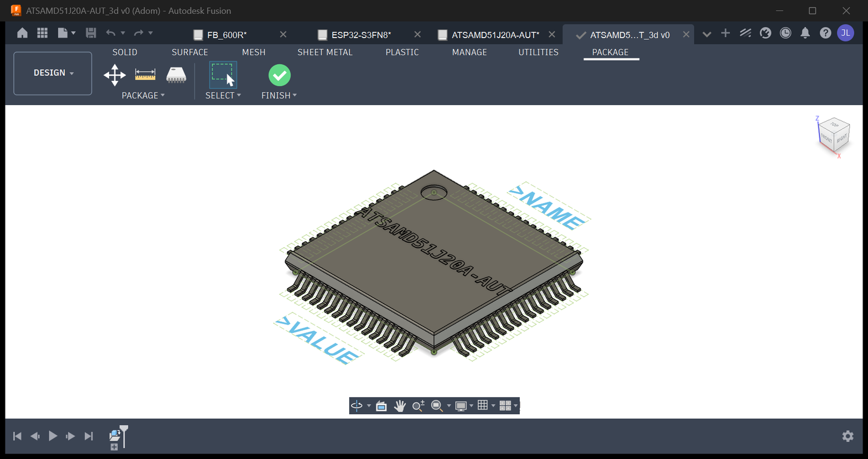Check the online status globe icon
Image resolution: width=868 pixels, height=459 pixels.
click(766, 33)
